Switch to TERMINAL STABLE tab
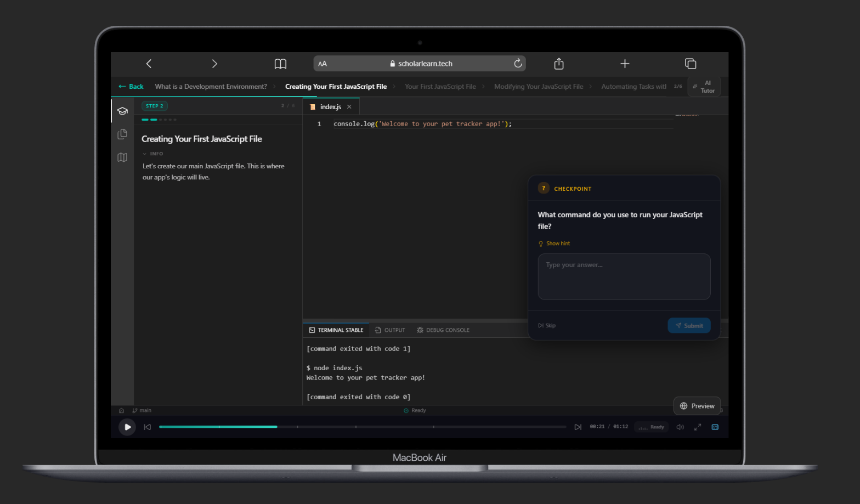The width and height of the screenshot is (860, 504). 336,330
